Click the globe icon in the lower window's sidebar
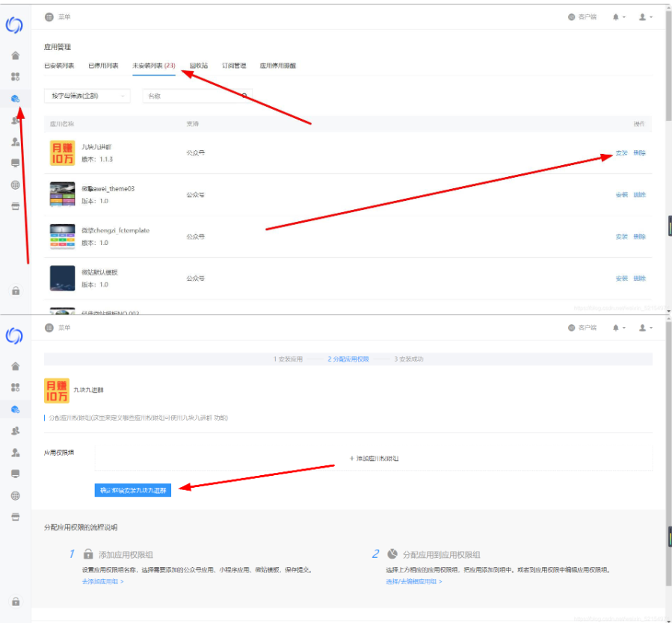 16,495
